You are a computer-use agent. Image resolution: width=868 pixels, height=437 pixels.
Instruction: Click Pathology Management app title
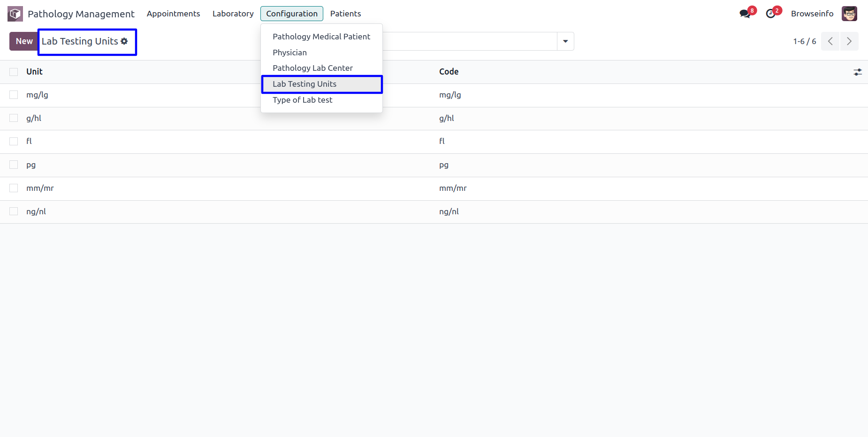[81, 14]
